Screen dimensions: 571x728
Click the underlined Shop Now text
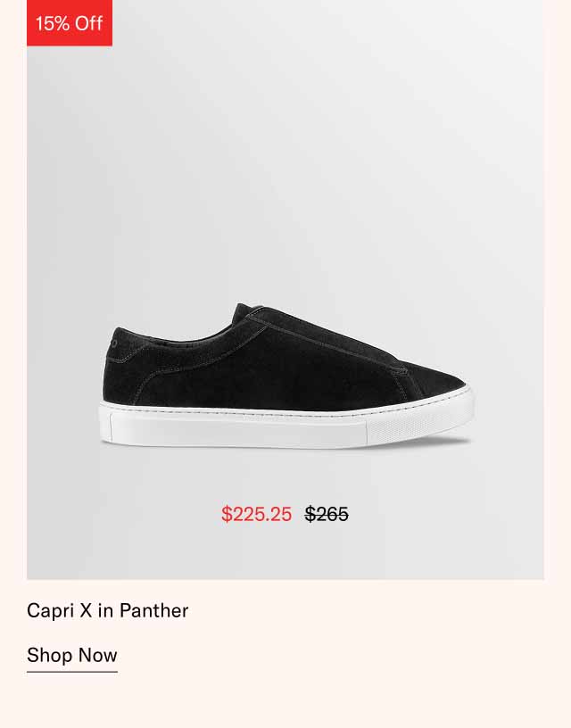point(71,655)
